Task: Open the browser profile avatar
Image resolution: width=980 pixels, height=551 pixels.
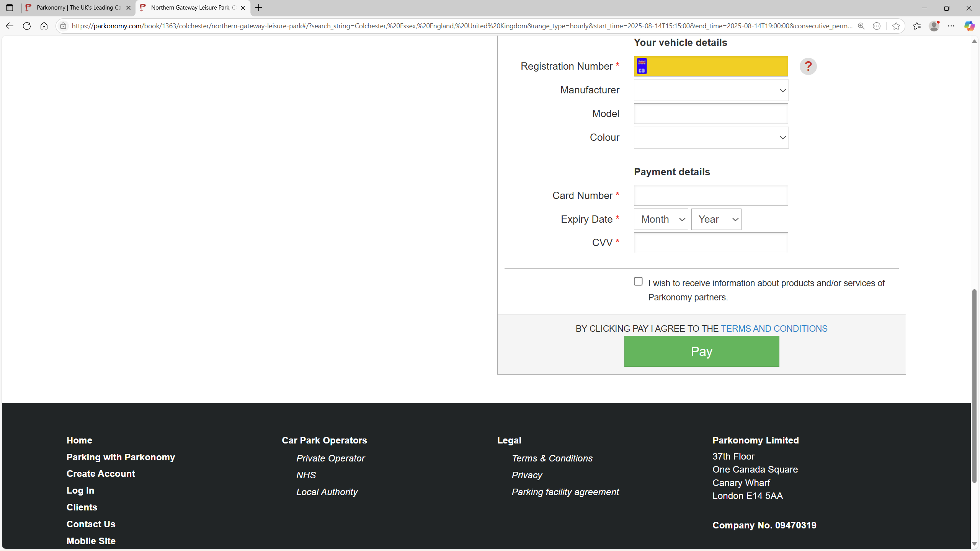Action: click(934, 26)
